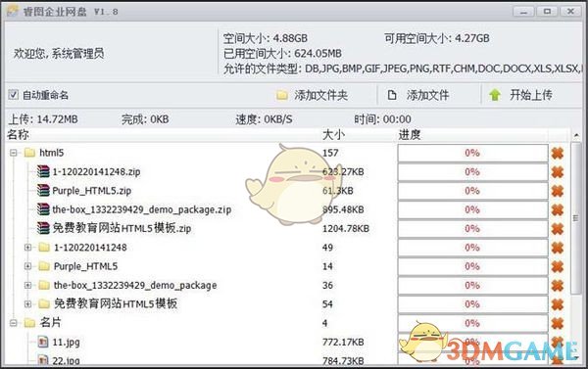Click the 进度 column header
This screenshot has width=588, height=369.
coord(410,134)
